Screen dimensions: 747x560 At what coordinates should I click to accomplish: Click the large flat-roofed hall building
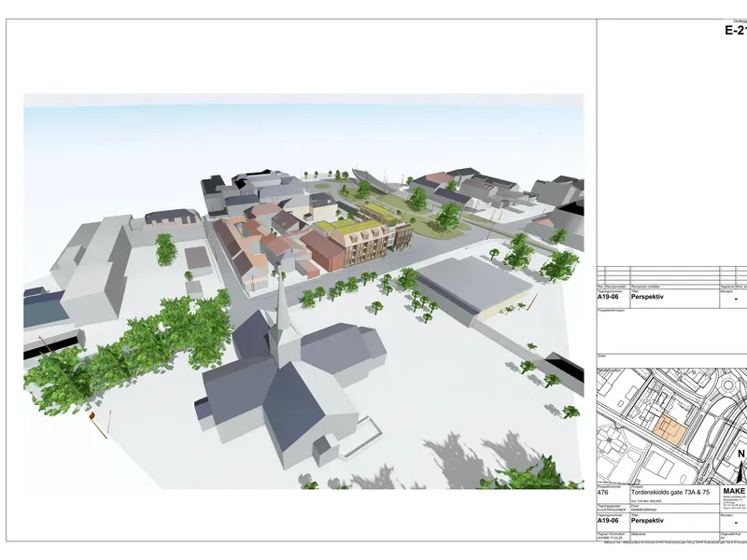click(473, 288)
